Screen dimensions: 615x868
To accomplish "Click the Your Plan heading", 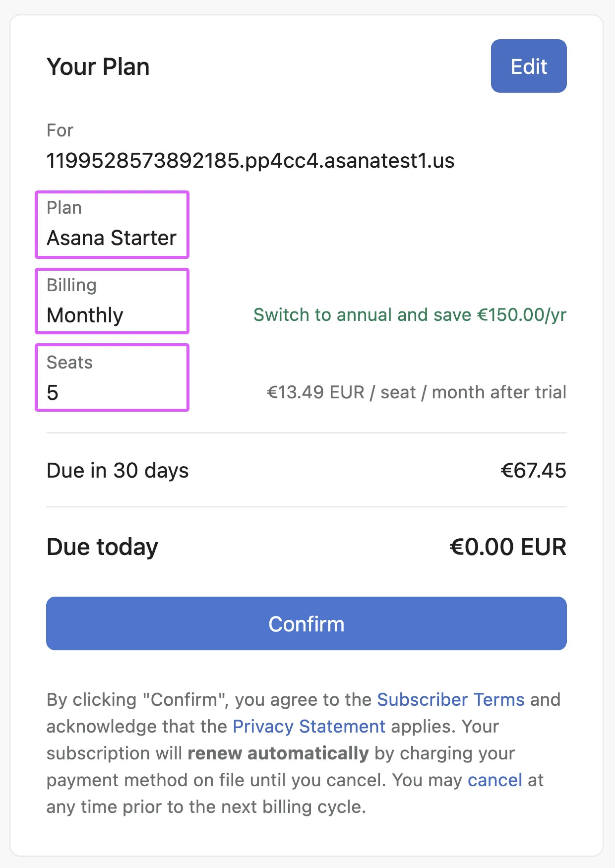I will click(x=98, y=67).
